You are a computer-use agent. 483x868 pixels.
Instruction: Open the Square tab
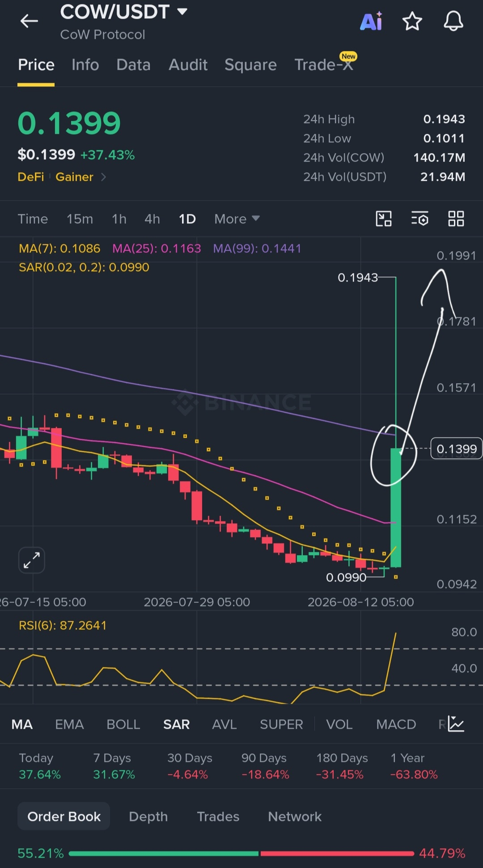pos(250,65)
